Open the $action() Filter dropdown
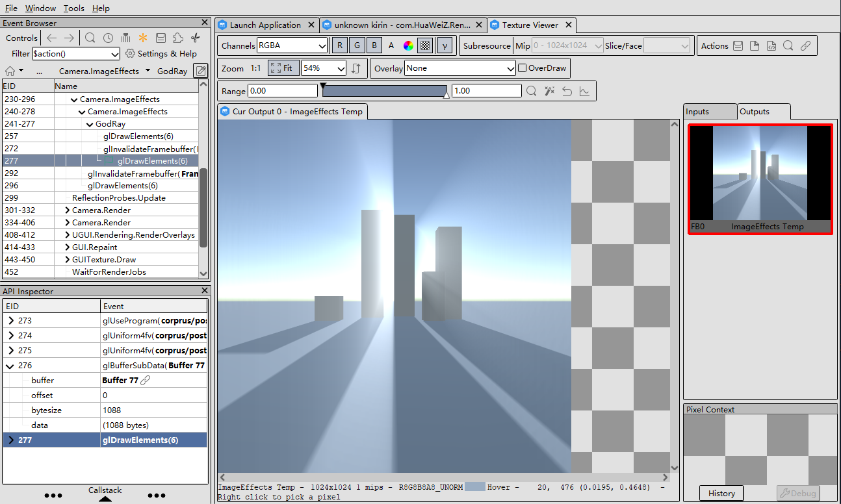The height and width of the screenshot is (504, 841). click(x=76, y=54)
